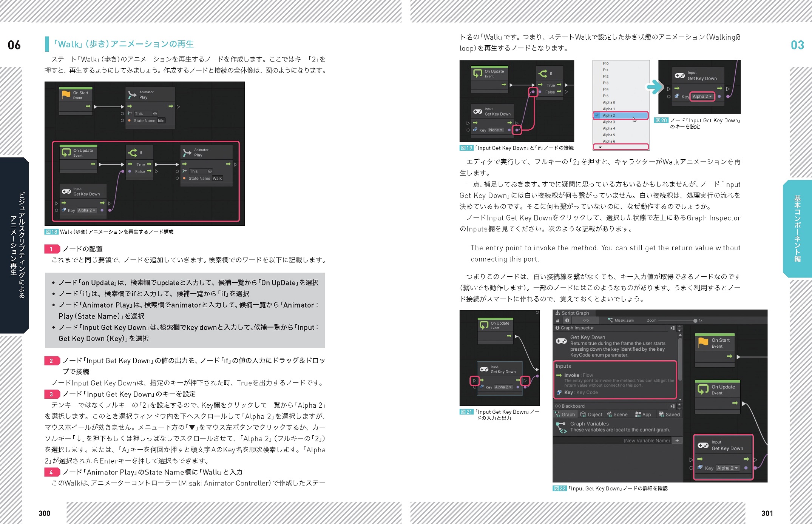
Task: Switch to the Saved variables tab
Action: coord(669,415)
